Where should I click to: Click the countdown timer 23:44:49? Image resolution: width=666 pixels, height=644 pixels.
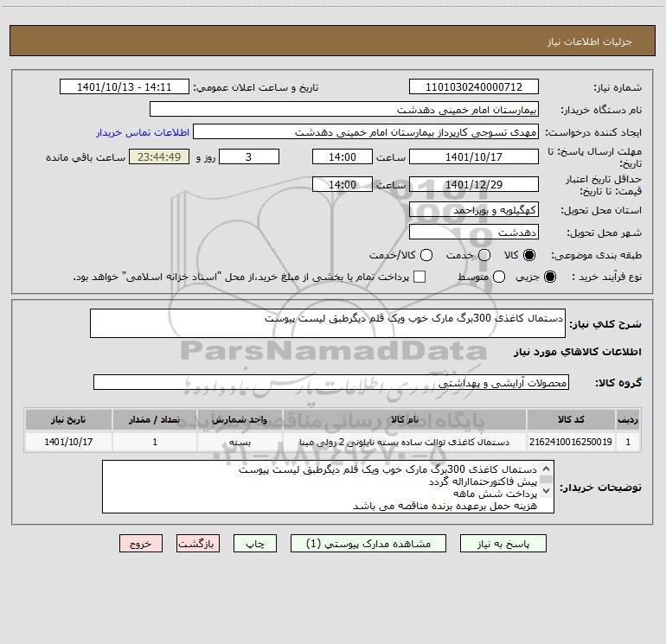click(x=159, y=156)
